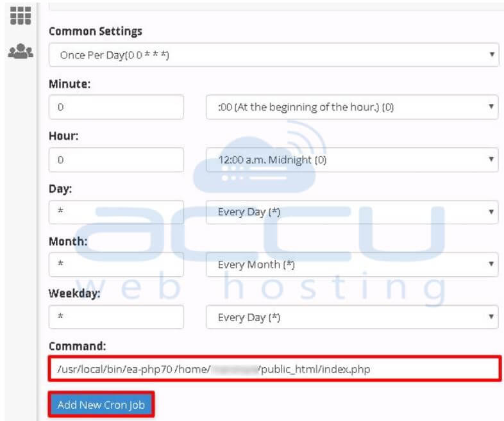Viewport: 504px width, 421px height.
Task: Click the user manager people icon
Action: [21, 52]
